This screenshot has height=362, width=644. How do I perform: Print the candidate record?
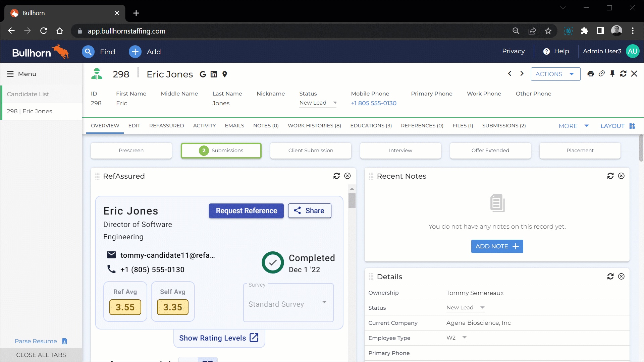[x=591, y=74]
